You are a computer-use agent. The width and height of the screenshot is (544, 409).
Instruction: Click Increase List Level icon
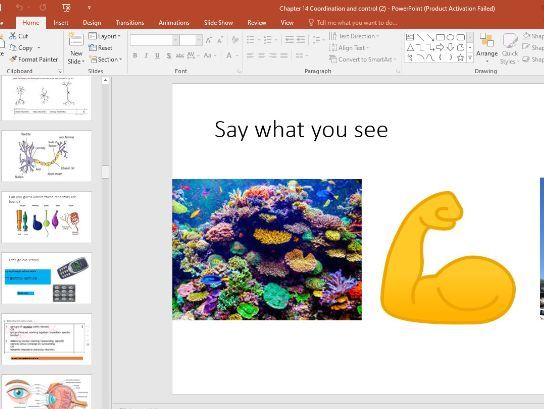click(x=300, y=40)
